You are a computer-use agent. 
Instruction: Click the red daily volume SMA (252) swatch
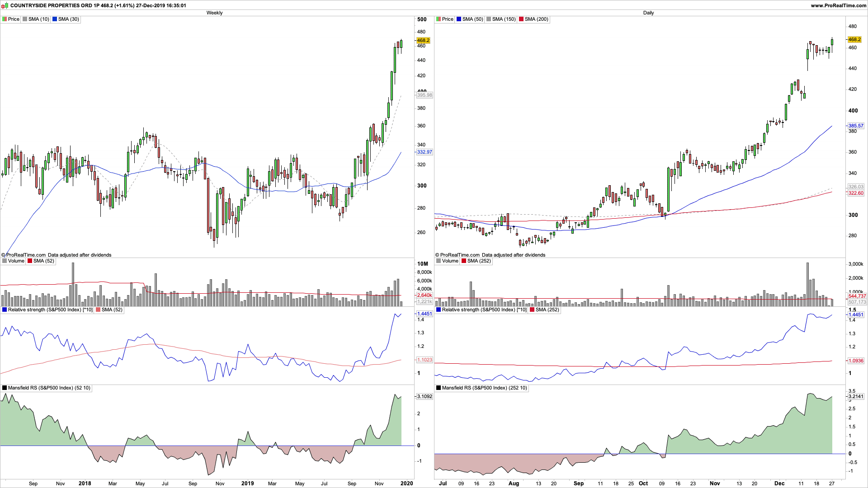click(464, 261)
